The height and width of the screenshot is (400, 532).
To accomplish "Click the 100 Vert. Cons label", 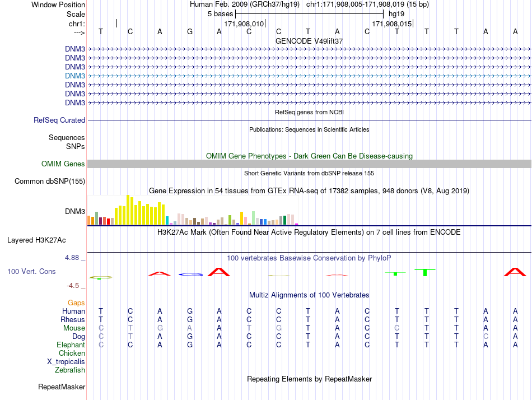I will [31, 271].
